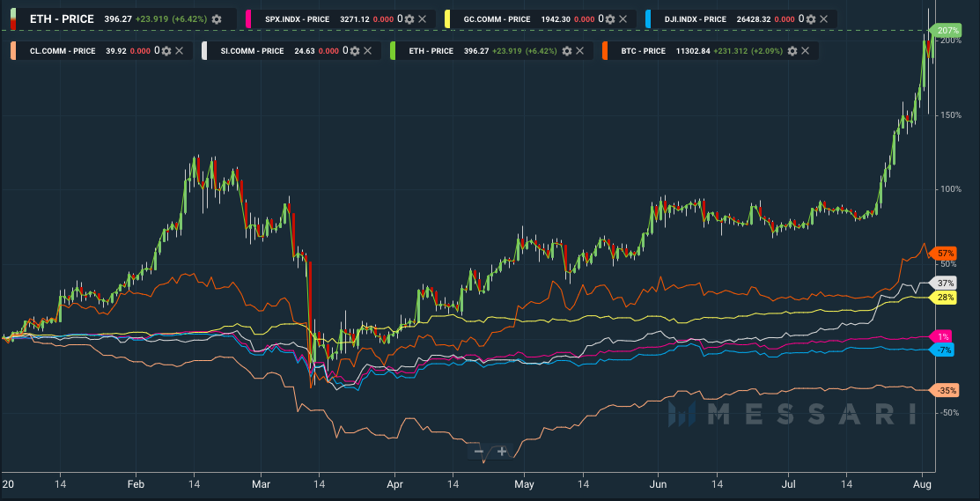Click the SI.COMM settings gear icon
Viewport: 980px width, 501px height.
[355, 51]
